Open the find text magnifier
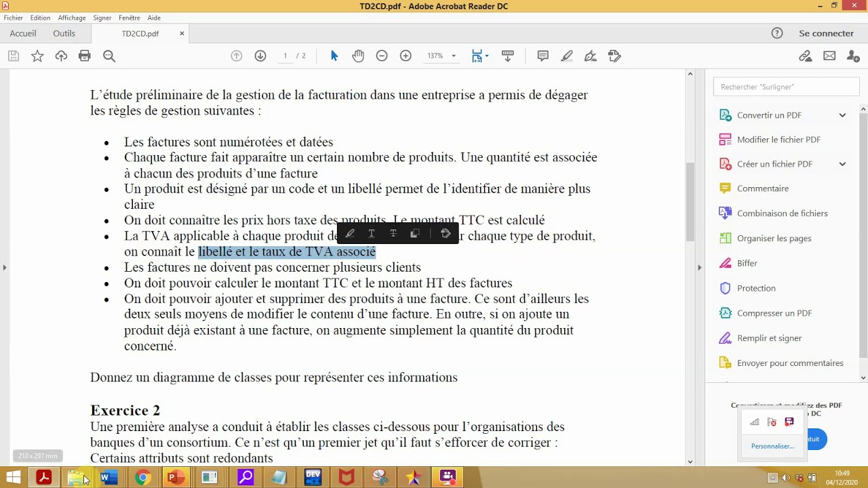This screenshot has height=488, width=868. click(x=109, y=56)
